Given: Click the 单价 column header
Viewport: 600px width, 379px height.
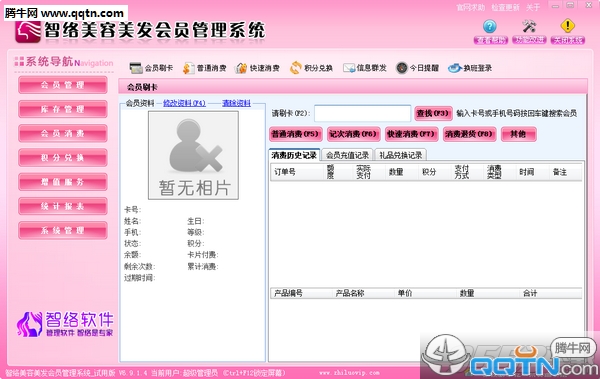Looking at the screenshot, I should [405, 293].
